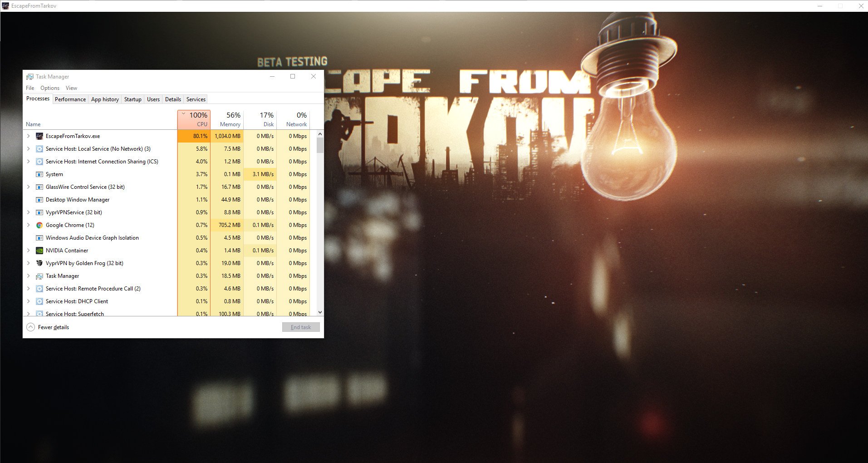This screenshot has width=868, height=463.
Task: Close the EscapeFromTarkov game window
Action: click(861, 6)
